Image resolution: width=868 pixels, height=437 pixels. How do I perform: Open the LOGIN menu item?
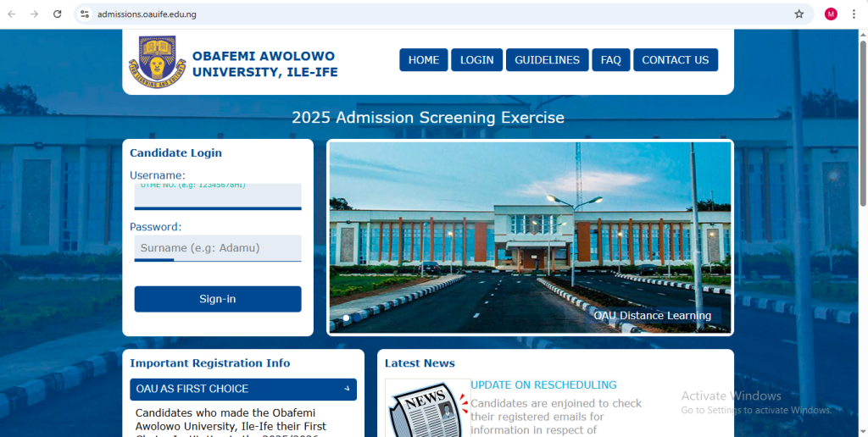476,60
